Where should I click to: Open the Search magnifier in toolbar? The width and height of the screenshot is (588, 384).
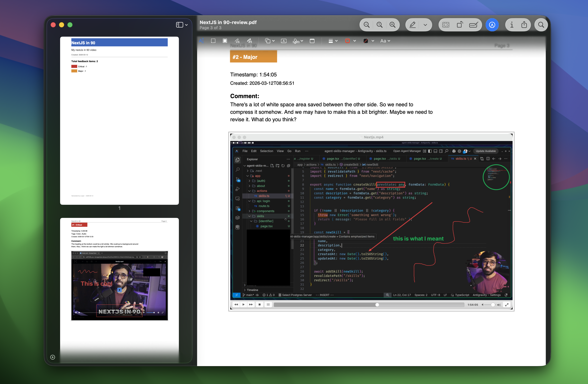(x=541, y=25)
